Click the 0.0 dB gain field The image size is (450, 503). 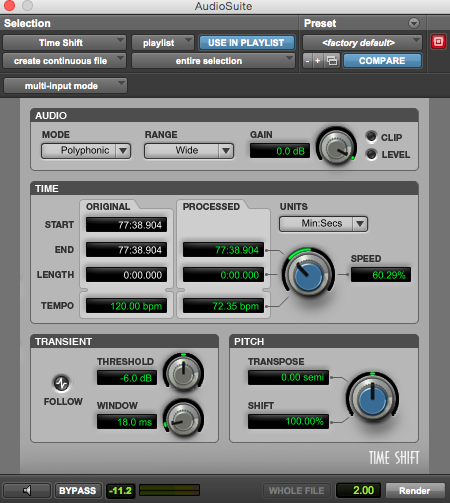(280, 151)
